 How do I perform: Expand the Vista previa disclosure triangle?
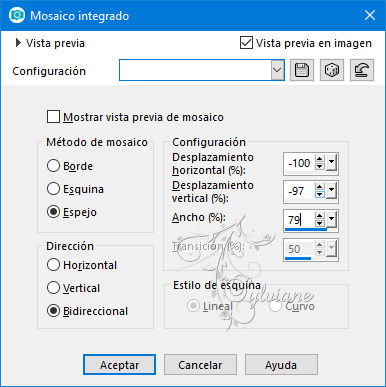click(18, 43)
